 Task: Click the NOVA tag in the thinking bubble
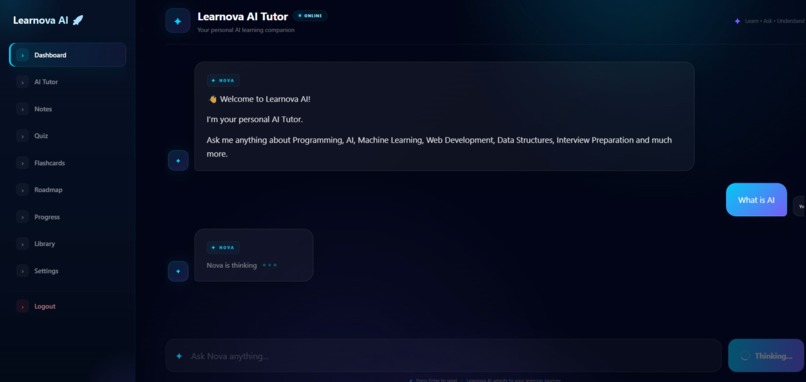[x=223, y=247]
